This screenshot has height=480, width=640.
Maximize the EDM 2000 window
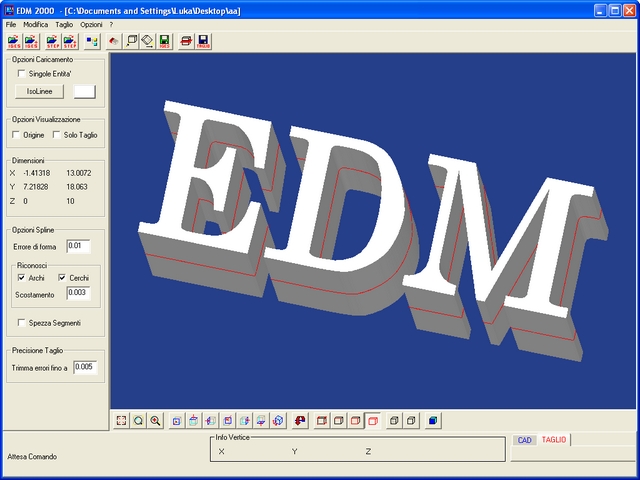pos(615,10)
